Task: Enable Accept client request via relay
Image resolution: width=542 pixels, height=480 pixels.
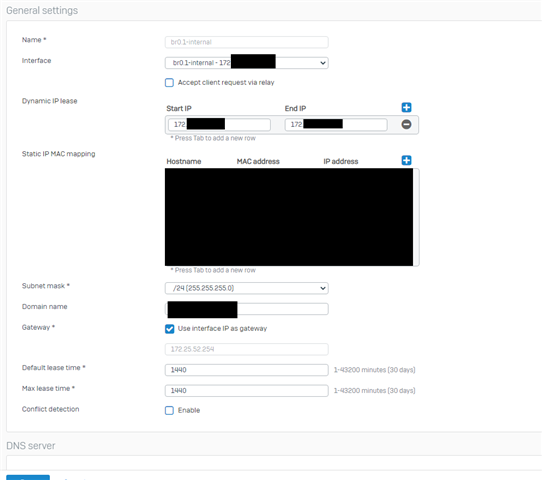Action: click(x=169, y=83)
